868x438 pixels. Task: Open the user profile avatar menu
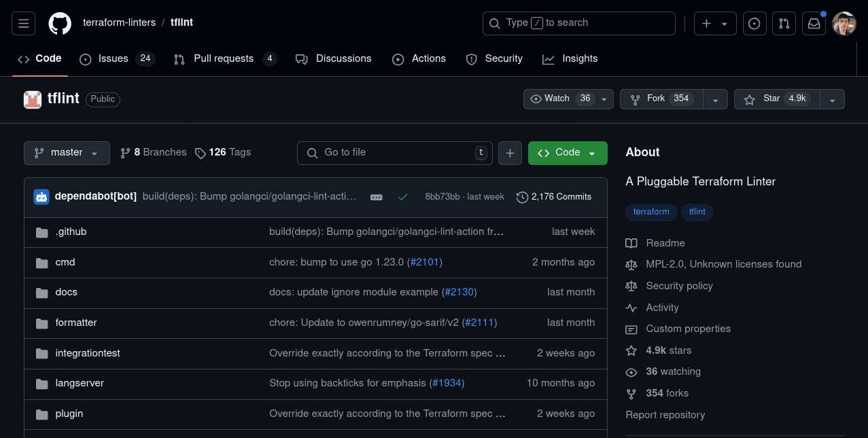[844, 23]
